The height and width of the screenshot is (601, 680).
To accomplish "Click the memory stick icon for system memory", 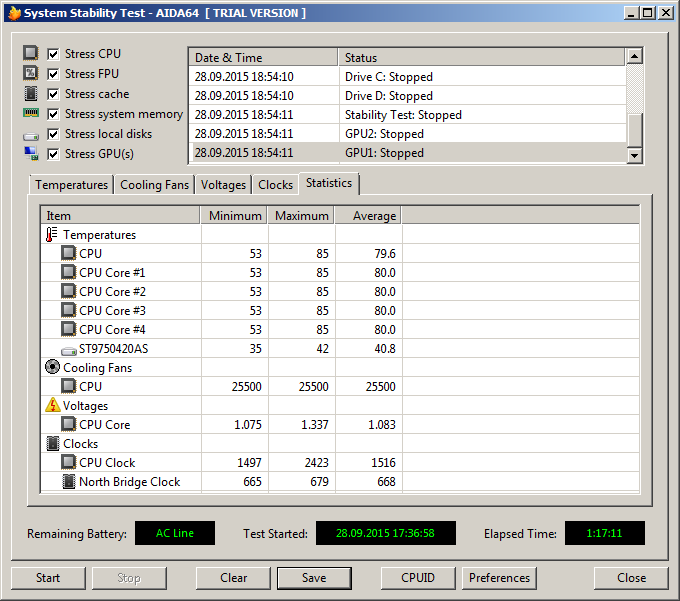I will tap(31, 114).
